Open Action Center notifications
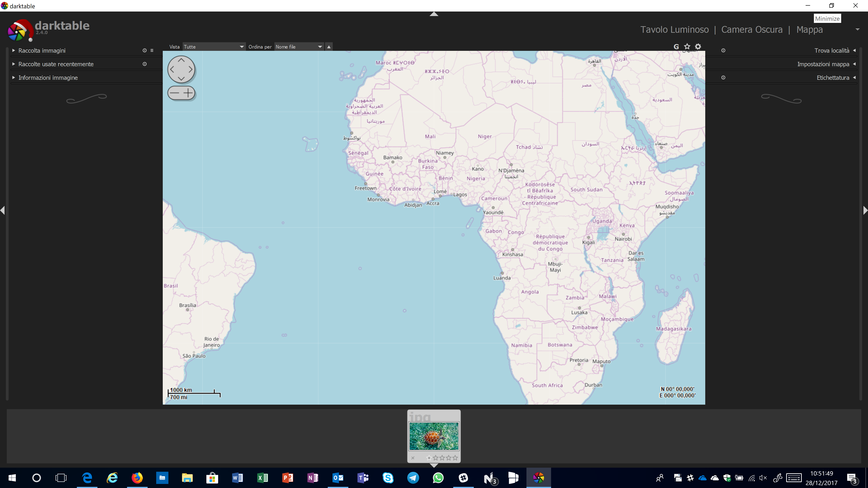Image resolution: width=868 pixels, height=488 pixels. coord(852,478)
